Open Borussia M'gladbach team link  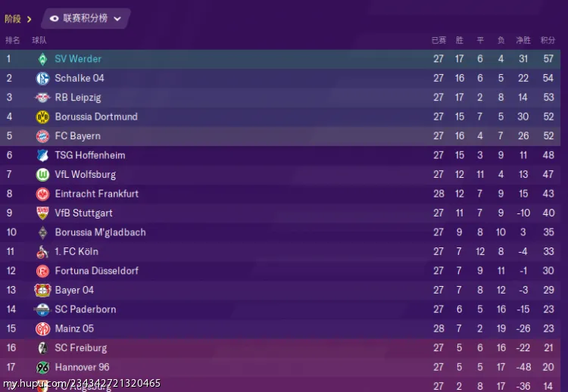coord(100,232)
